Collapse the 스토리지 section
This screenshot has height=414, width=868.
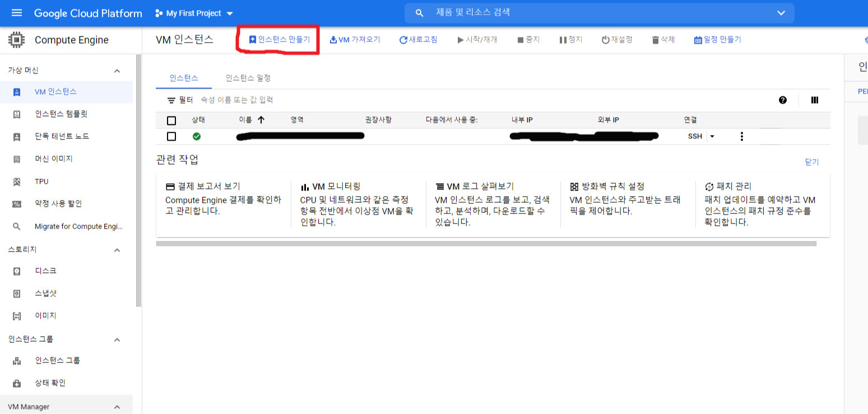117,250
